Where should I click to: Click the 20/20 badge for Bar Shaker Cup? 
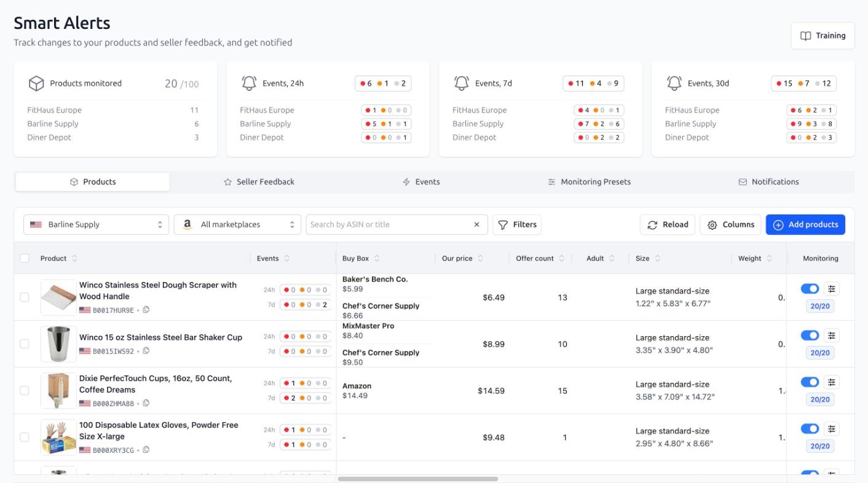tap(820, 353)
